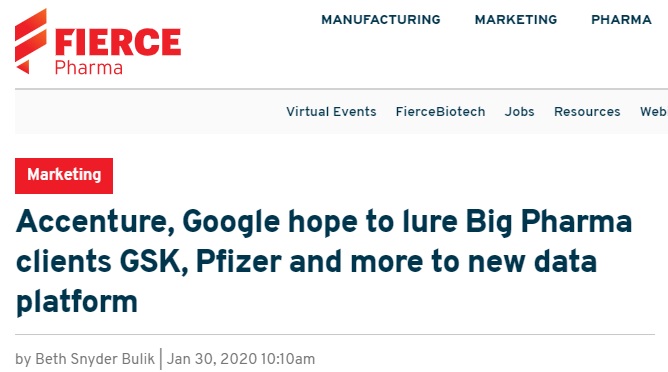Open the MANUFACTURING menu item

click(381, 20)
